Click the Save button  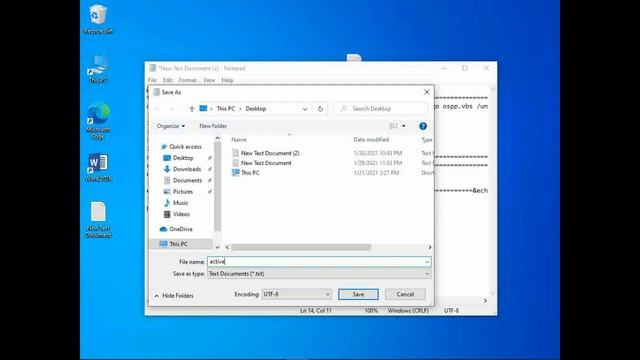pyautogui.click(x=358, y=294)
